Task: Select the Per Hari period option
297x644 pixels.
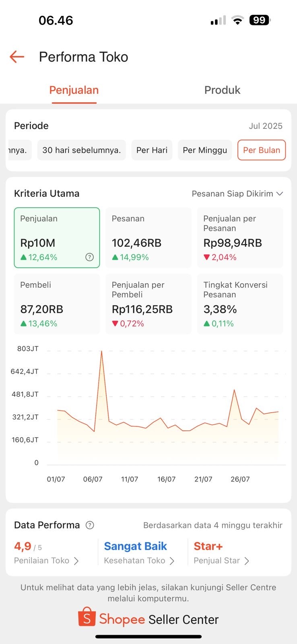Action: pyautogui.click(x=152, y=150)
